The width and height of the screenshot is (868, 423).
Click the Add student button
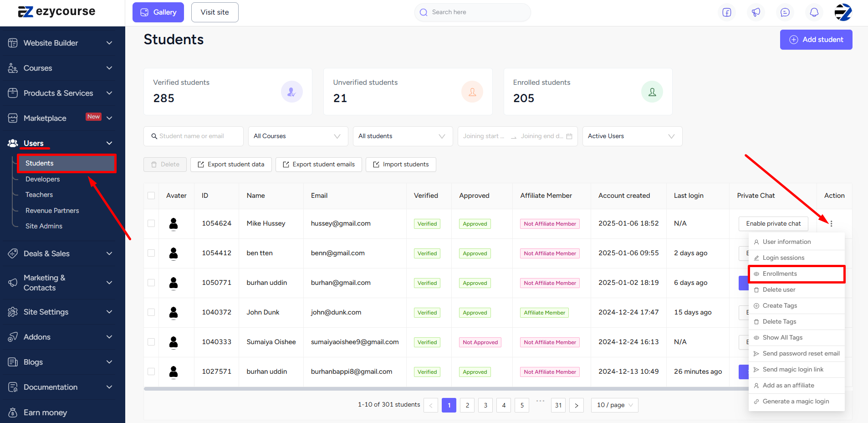(816, 40)
